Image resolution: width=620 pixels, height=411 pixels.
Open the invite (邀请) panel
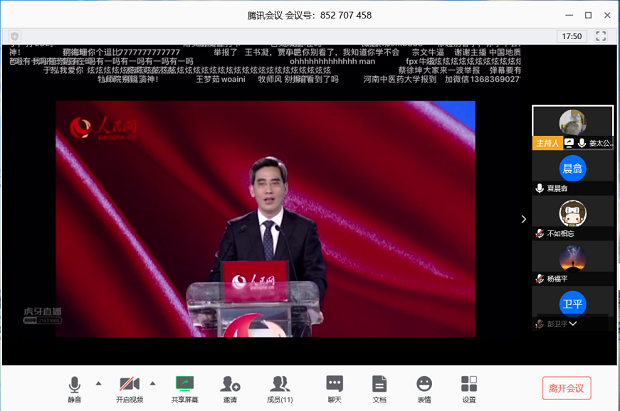click(x=231, y=387)
